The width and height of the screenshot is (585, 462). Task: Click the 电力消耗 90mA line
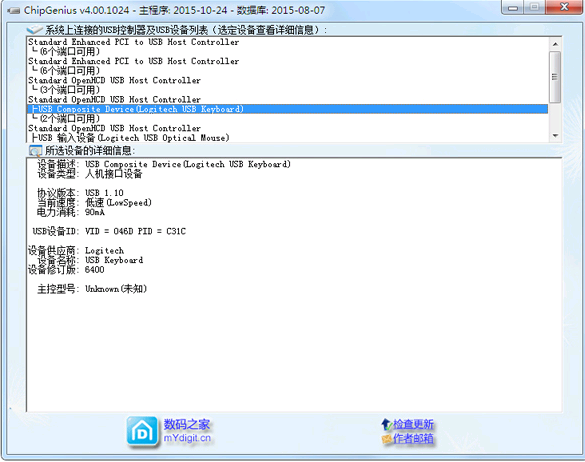[x=71, y=212]
